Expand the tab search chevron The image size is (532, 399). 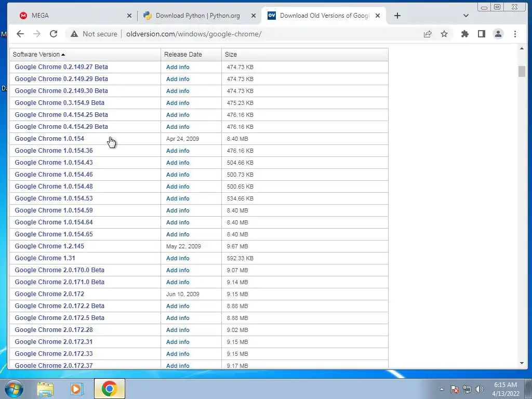[466, 16]
